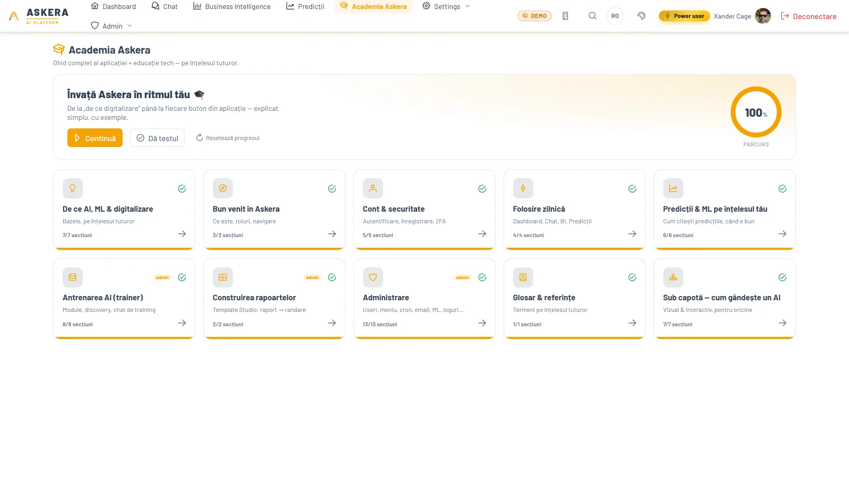Open Sub capotă arrow
849x504 pixels.
pyautogui.click(x=783, y=323)
